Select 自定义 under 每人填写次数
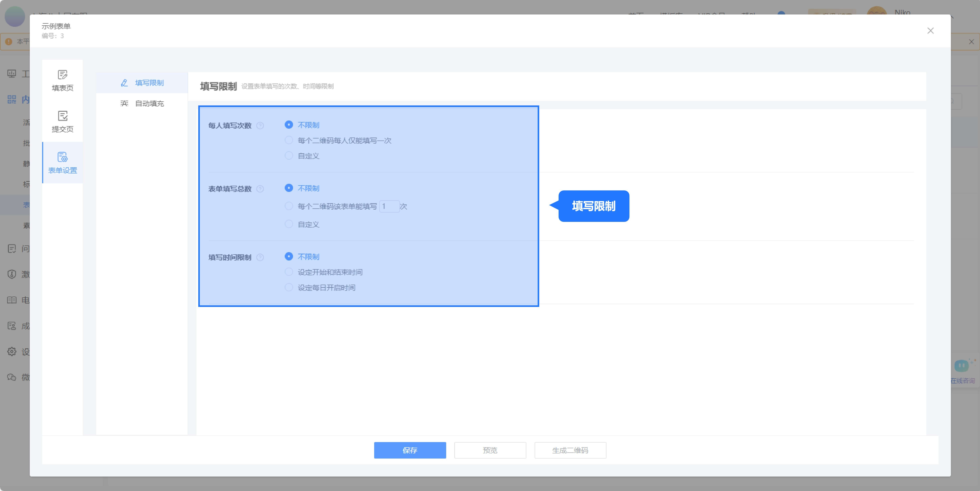Screen dimensions: 980x491 tap(289, 156)
